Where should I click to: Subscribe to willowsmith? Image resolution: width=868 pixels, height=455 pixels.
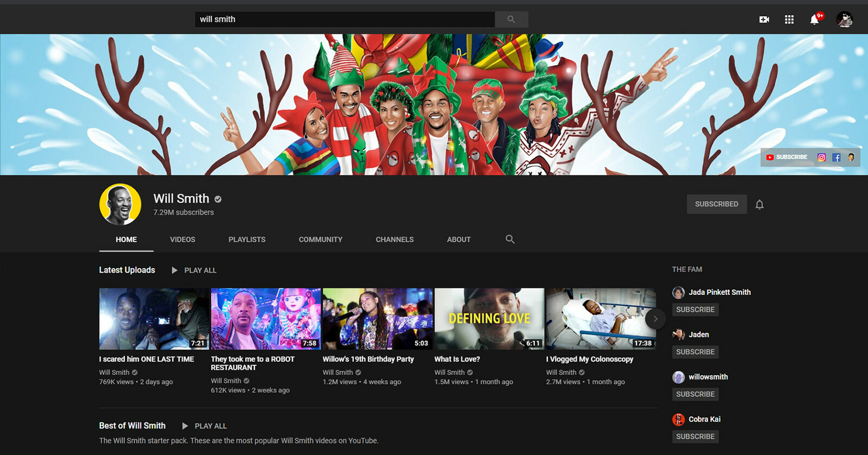(x=695, y=394)
